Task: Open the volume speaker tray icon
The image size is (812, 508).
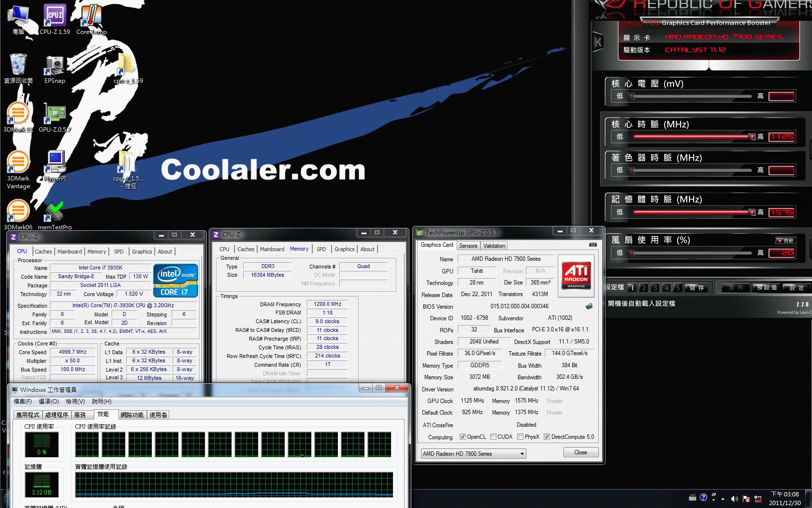Action: tap(734, 499)
